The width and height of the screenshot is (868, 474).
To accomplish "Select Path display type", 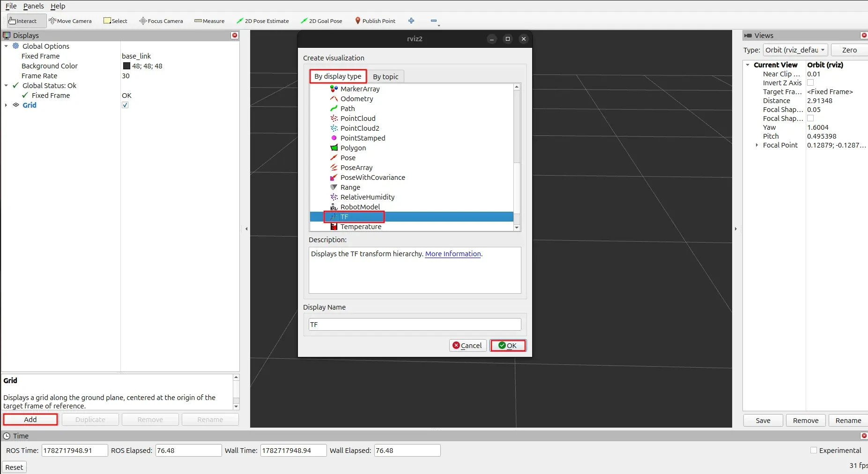I will (348, 109).
